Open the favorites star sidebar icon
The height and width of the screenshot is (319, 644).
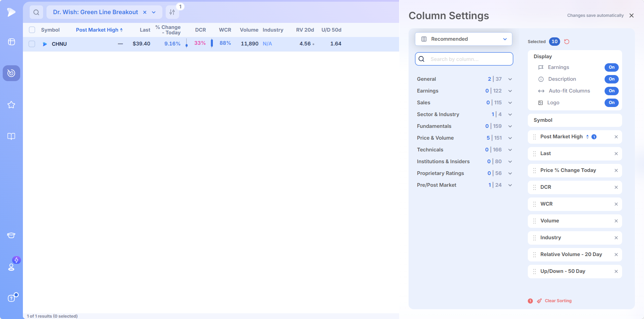pyautogui.click(x=11, y=105)
